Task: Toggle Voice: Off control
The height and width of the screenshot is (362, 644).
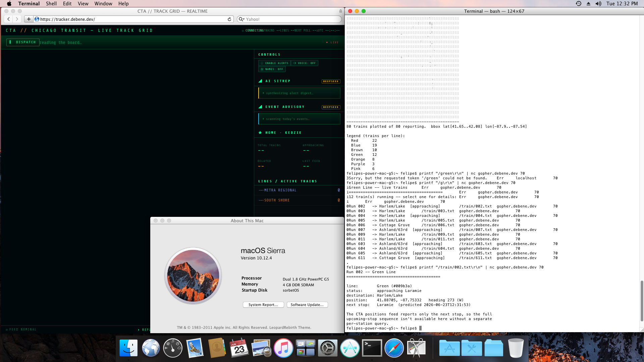Action: point(305,63)
